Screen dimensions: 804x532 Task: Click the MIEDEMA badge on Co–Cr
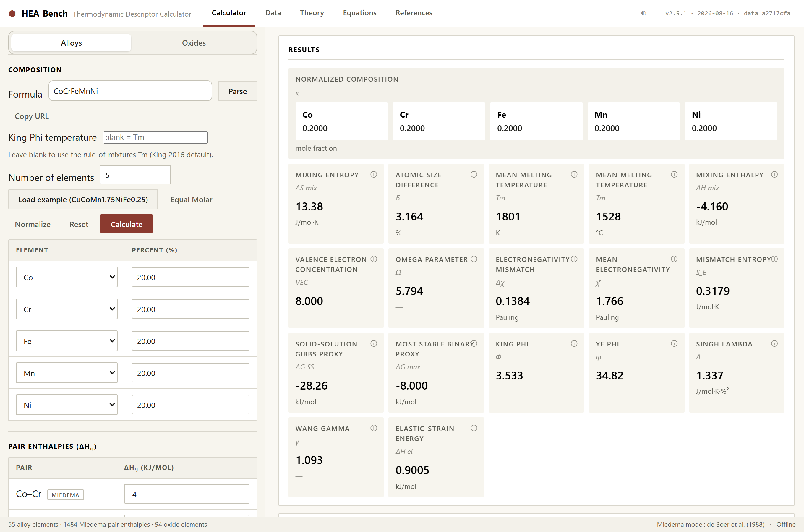[x=66, y=495]
